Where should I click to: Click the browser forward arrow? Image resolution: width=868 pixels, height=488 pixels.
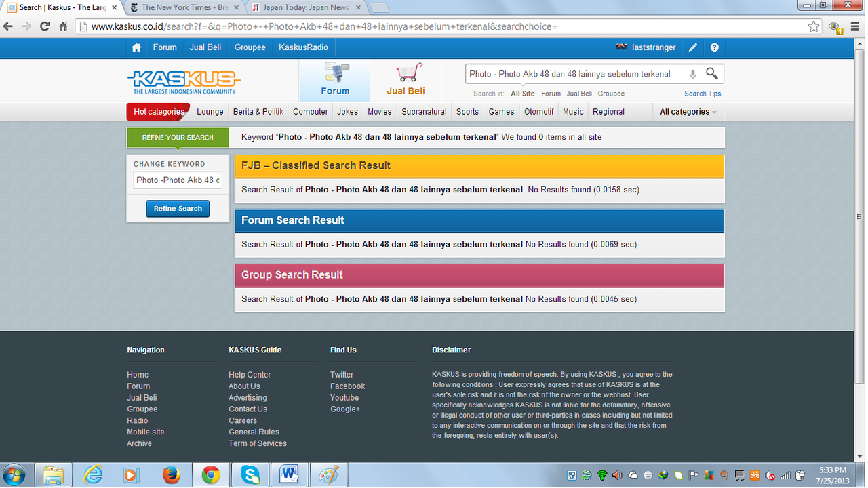pos(26,26)
